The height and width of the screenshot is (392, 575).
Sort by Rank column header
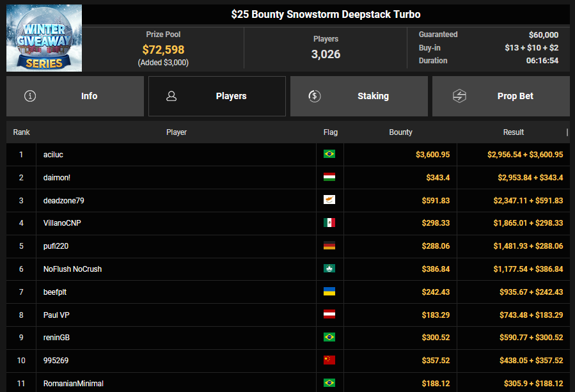22,132
